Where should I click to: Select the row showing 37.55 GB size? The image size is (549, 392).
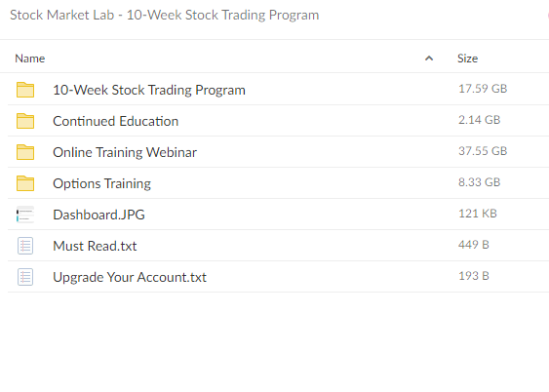(x=278, y=152)
